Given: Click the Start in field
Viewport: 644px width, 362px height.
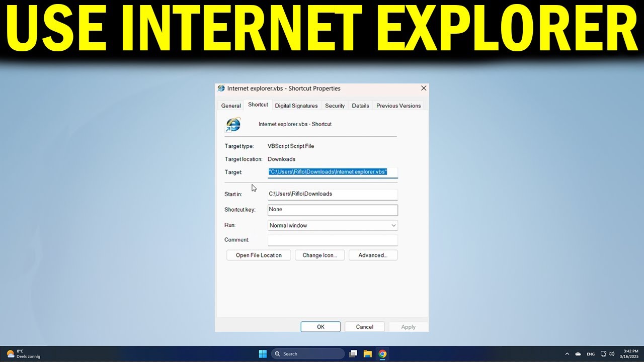Looking at the screenshot, I should click(333, 194).
